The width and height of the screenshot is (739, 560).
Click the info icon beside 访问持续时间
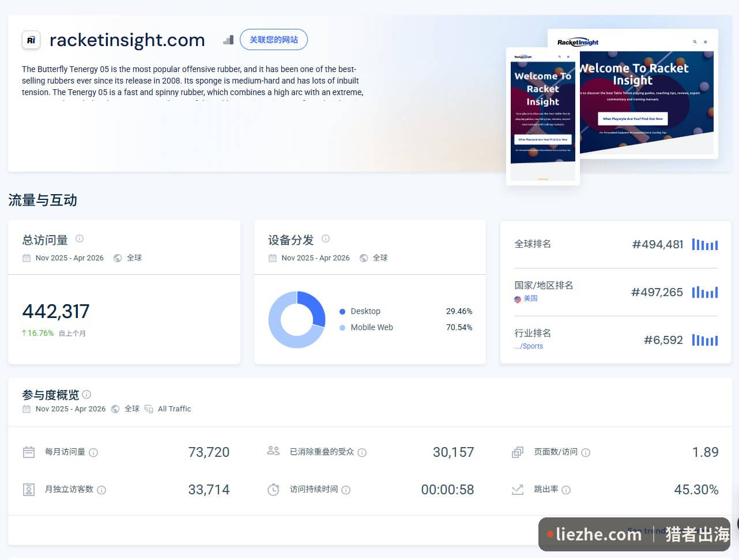click(x=346, y=490)
